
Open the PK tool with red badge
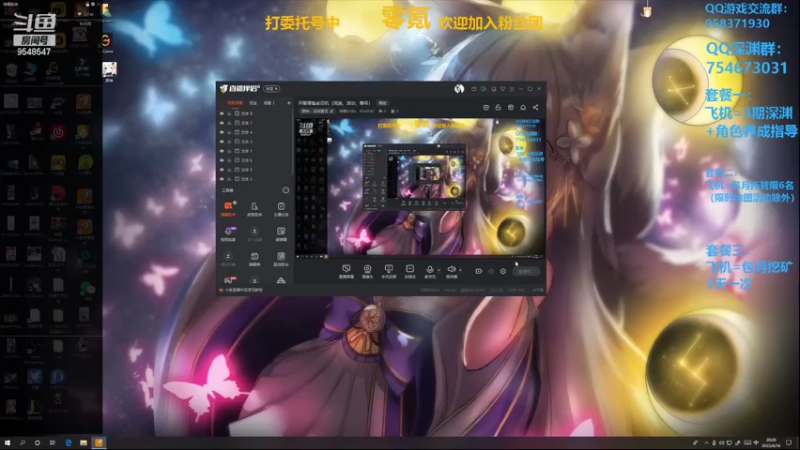229,280
